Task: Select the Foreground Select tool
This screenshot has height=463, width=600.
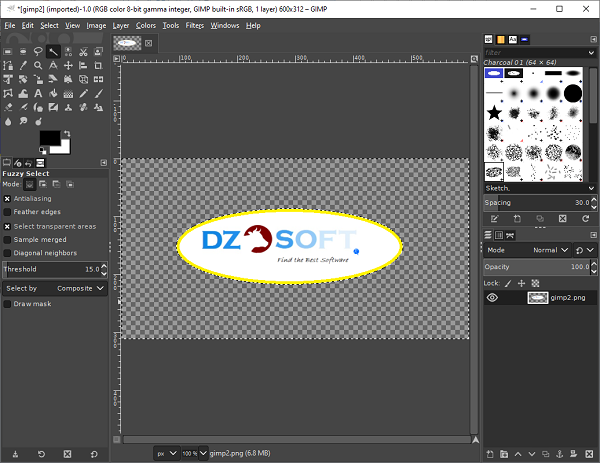Action: 98,52
